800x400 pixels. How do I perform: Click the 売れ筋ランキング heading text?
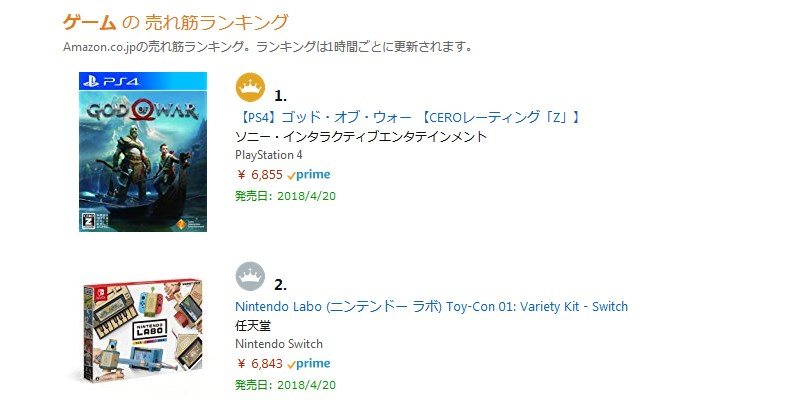[216, 22]
